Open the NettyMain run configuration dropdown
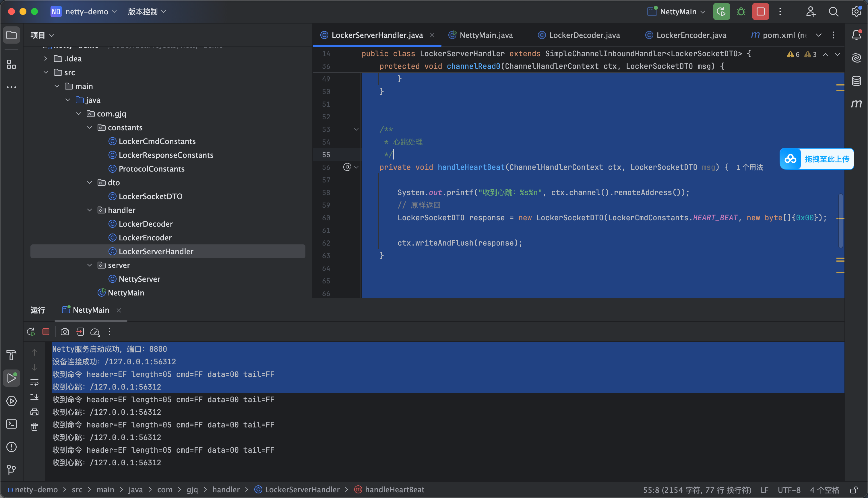 tap(677, 12)
